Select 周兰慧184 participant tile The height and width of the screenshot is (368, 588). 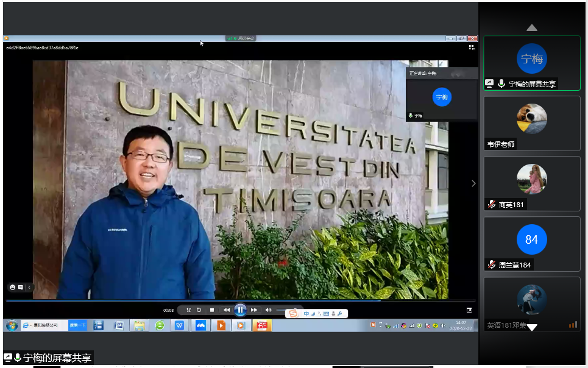pyautogui.click(x=531, y=244)
